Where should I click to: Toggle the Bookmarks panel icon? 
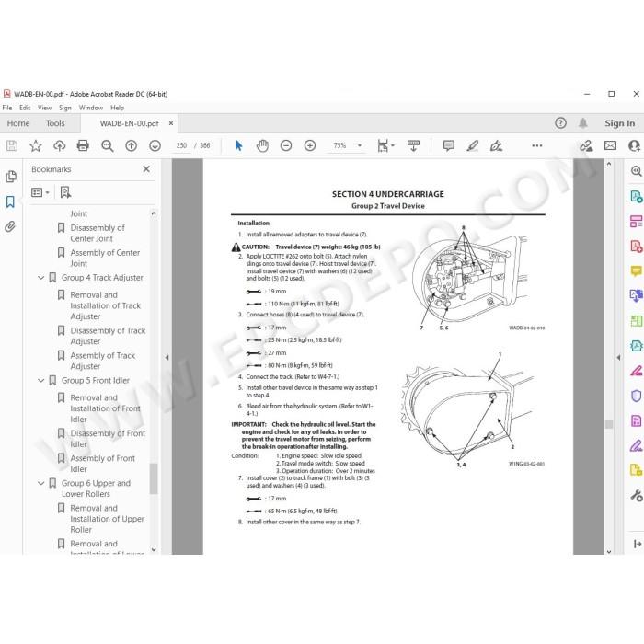[10, 201]
